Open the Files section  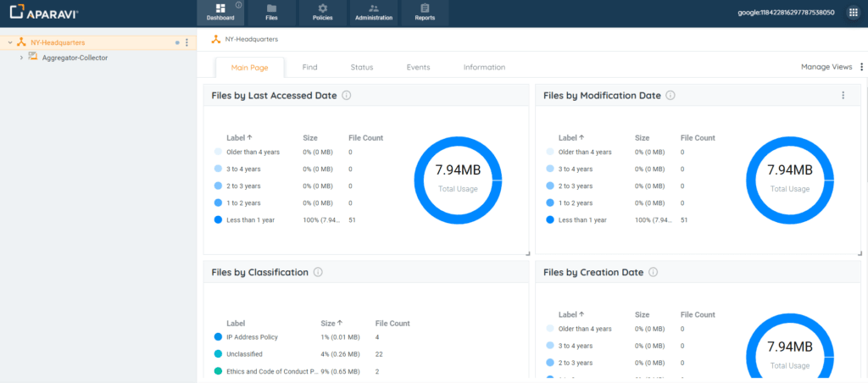(271, 13)
